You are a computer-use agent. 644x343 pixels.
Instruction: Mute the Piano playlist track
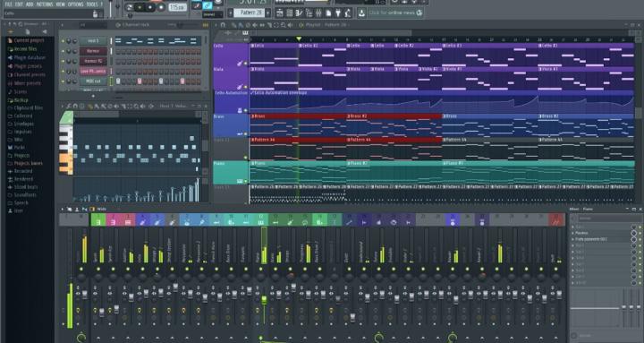tap(246, 181)
